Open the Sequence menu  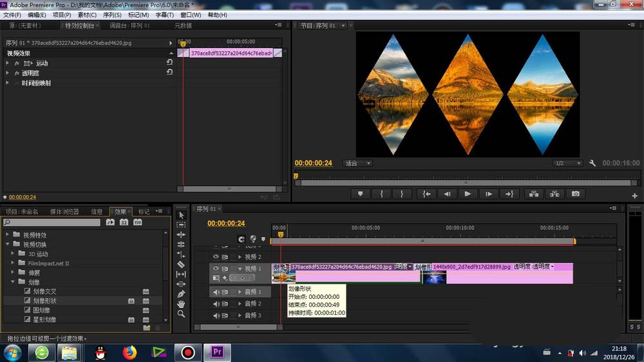112,15
